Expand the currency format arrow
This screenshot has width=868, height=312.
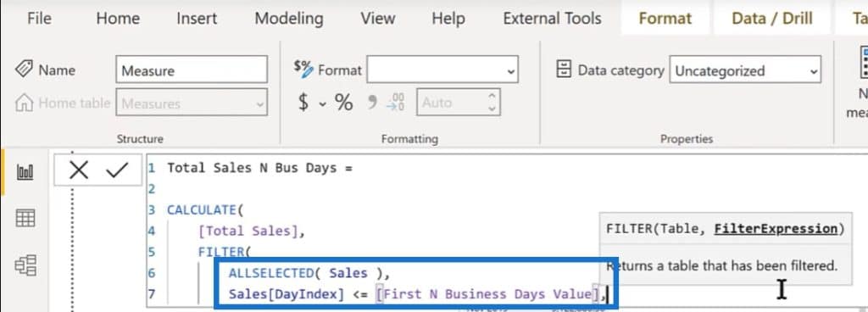[x=322, y=103]
